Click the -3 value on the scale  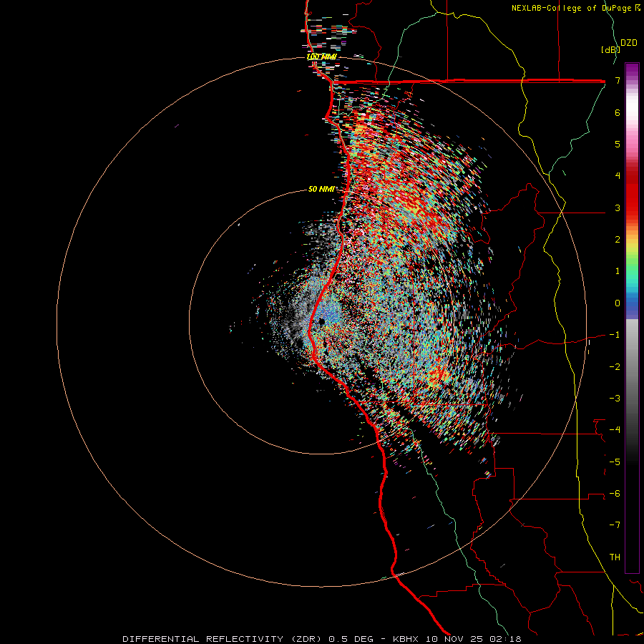pyautogui.click(x=615, y=398)
